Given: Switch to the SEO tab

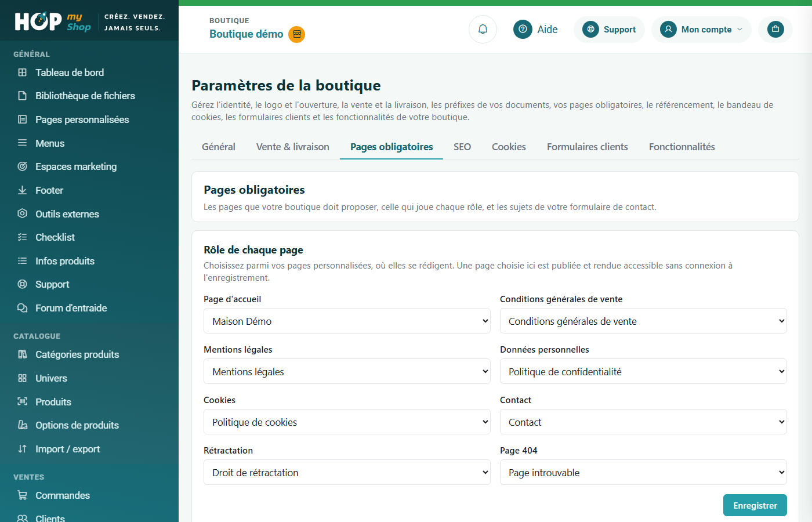Looking at the screenshot, I should tap(462, 147).
